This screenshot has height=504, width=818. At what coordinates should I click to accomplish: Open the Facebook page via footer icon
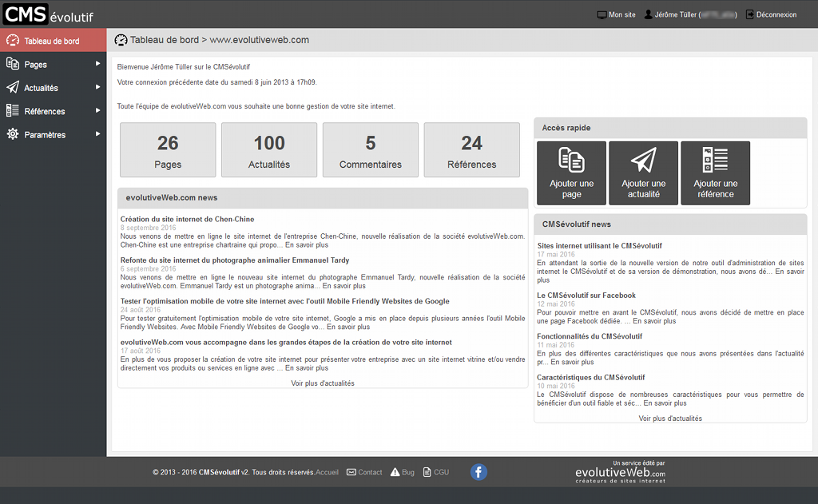478,472
